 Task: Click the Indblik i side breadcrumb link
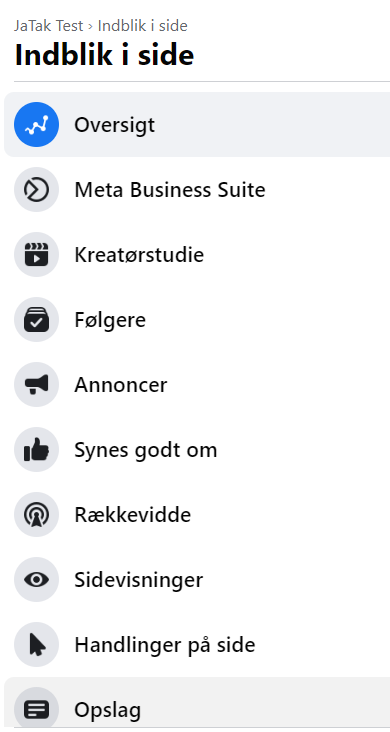coord(142,25)
